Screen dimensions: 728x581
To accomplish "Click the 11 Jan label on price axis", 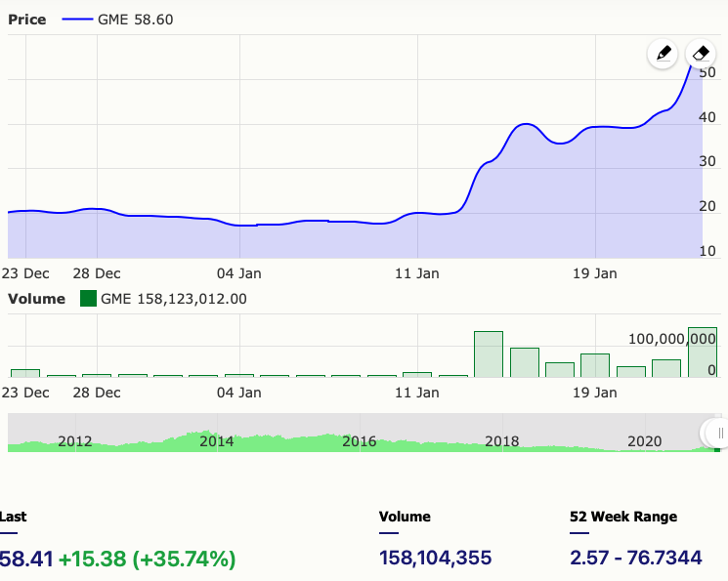I will (x=417, y=273).
